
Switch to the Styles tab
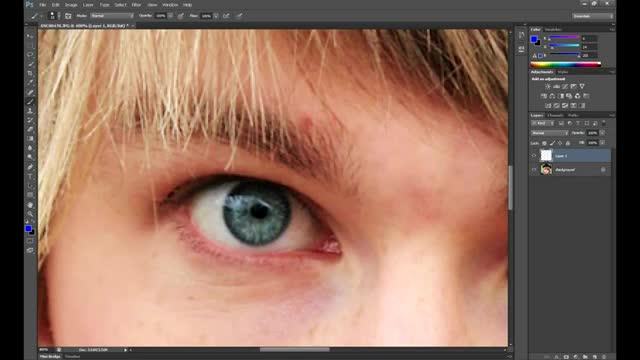(x=563, y=72)
